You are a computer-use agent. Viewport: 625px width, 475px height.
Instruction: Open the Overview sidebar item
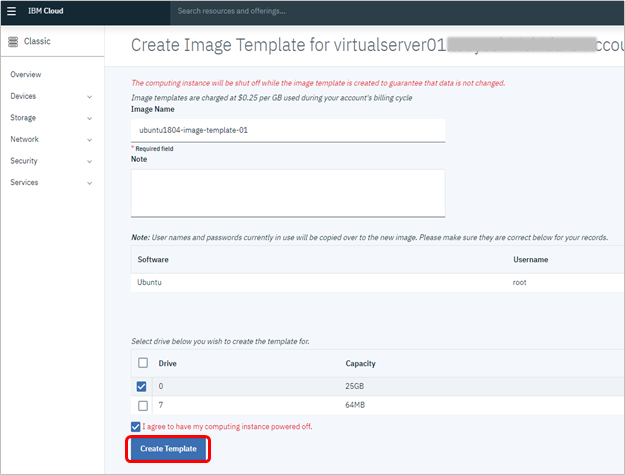click(26, 75)
